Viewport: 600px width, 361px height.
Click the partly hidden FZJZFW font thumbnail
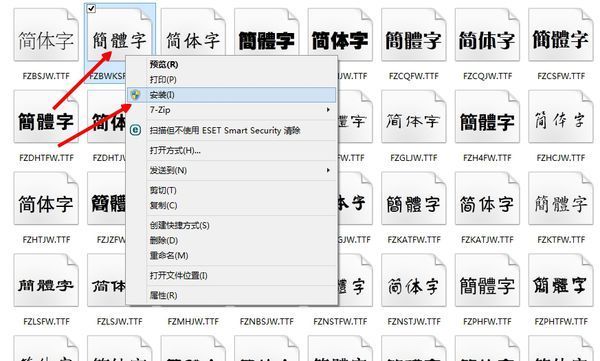pos(106,198)
